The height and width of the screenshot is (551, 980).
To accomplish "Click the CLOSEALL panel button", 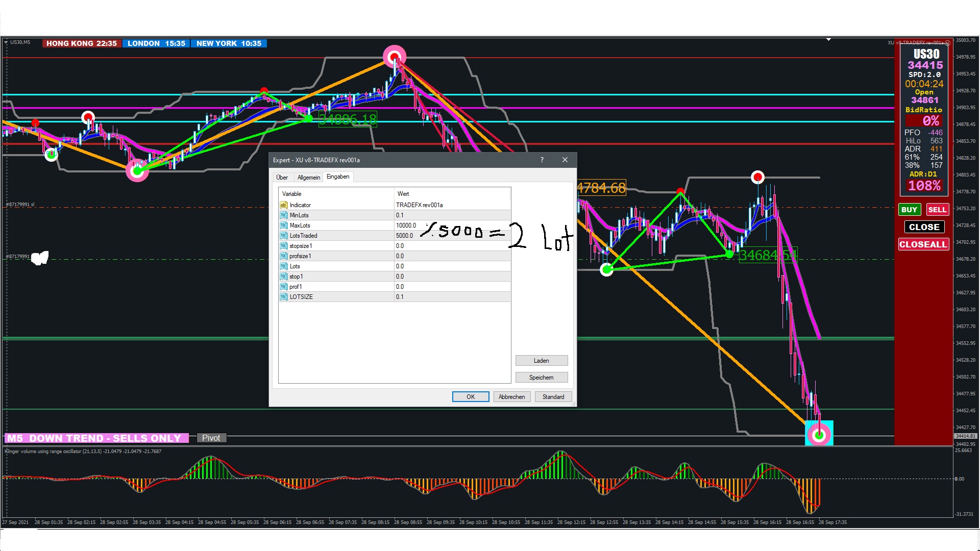I will point(923,244).
